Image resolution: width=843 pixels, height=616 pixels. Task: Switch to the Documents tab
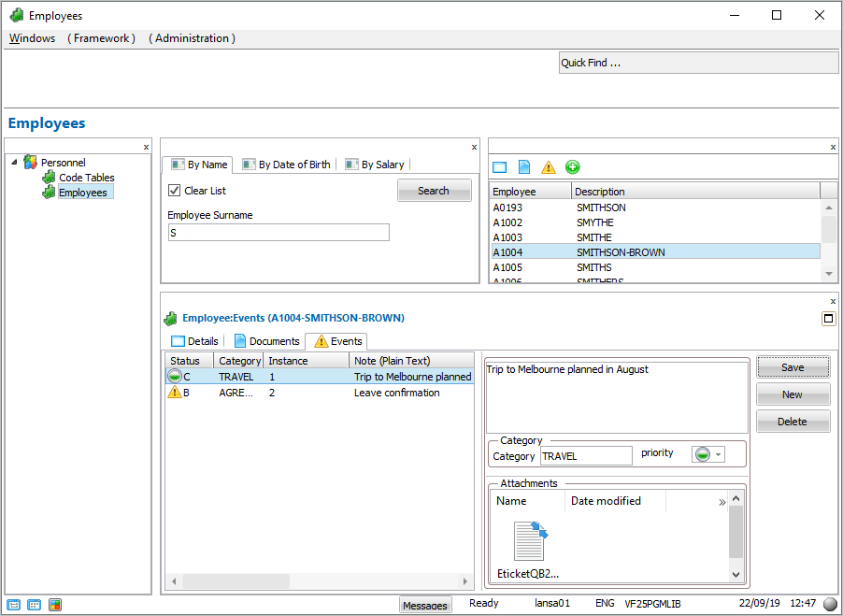pyautogui.click(x=266, y=341)
